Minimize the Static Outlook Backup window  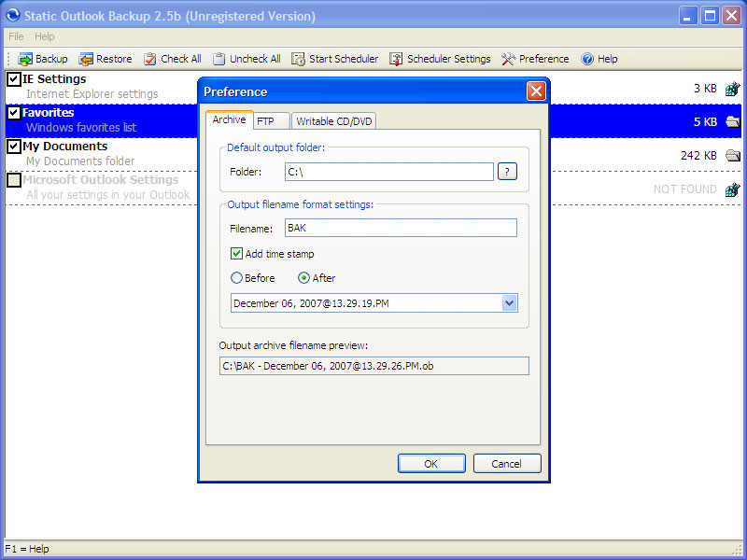[x=687, y=16]
